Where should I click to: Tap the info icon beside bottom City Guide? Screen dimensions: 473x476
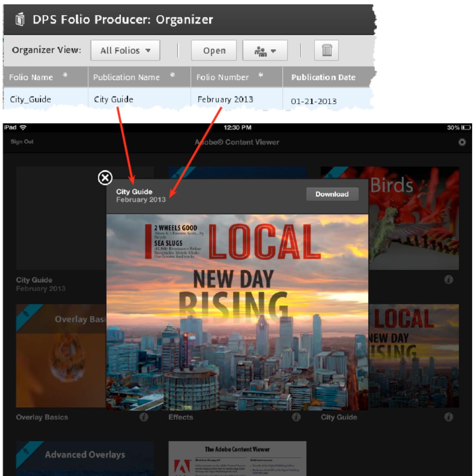(448, 417)
